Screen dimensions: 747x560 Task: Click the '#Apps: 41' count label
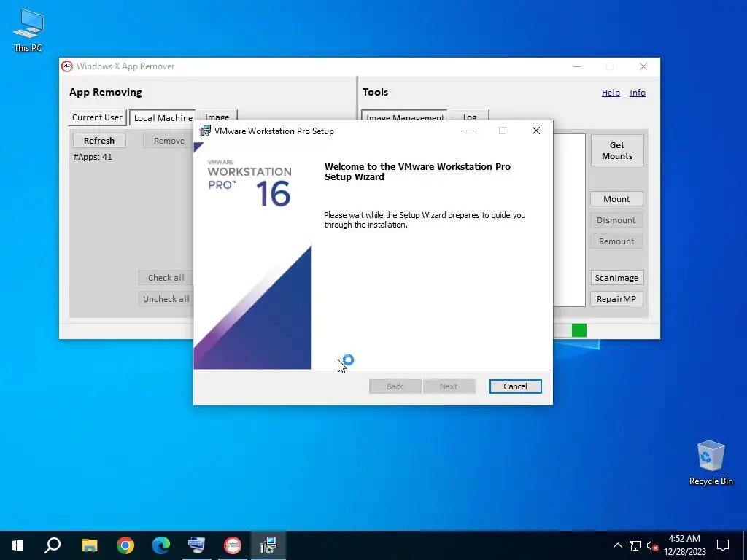click(x=93, y=157)
